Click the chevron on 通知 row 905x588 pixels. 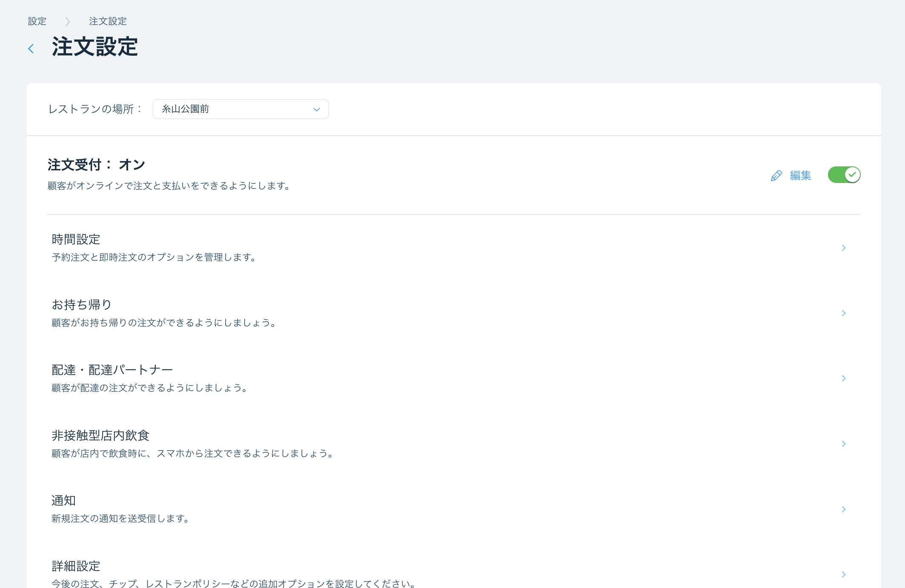pyautogui.click(x=843, y=509)
